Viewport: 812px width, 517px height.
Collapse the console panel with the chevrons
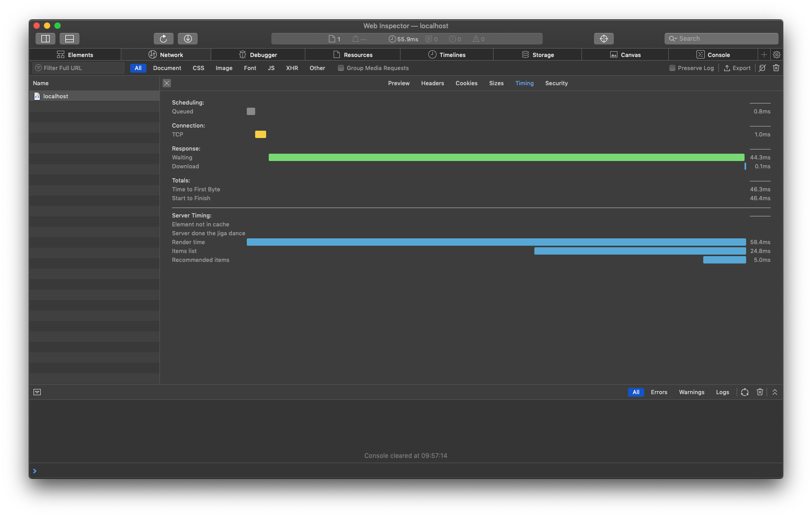(775, 392)
